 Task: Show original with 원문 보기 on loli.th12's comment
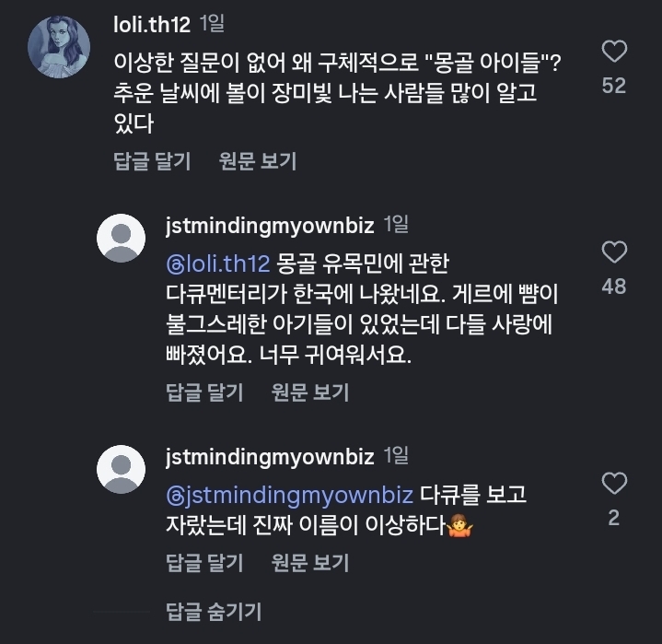point(258,161)
